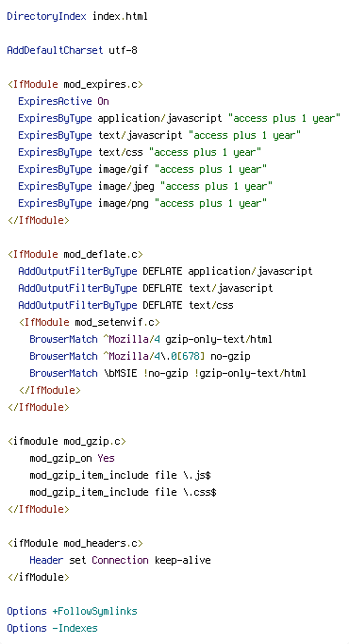Click the '<IfModule mod_setenvif.c>' tag
This screenshot has height=644, width=349.
pos(90,322)
